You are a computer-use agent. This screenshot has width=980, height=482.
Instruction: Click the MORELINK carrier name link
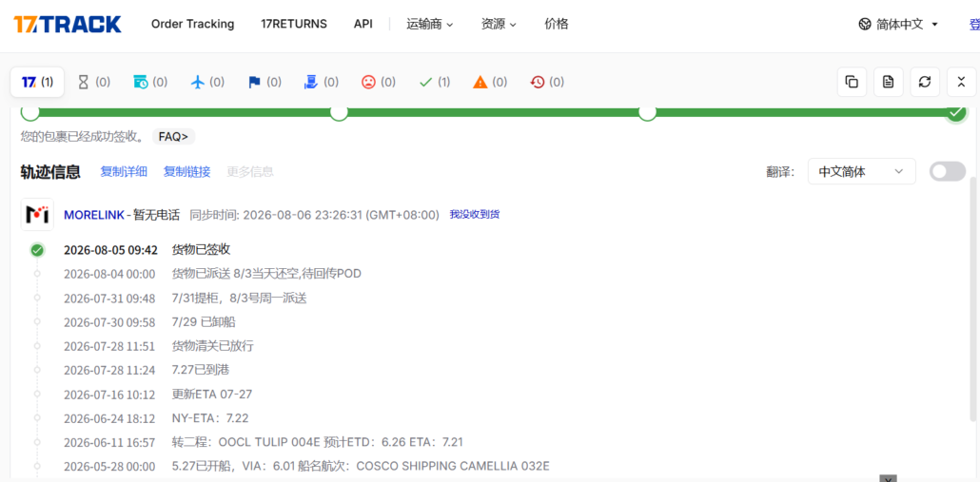coord(94,215)
